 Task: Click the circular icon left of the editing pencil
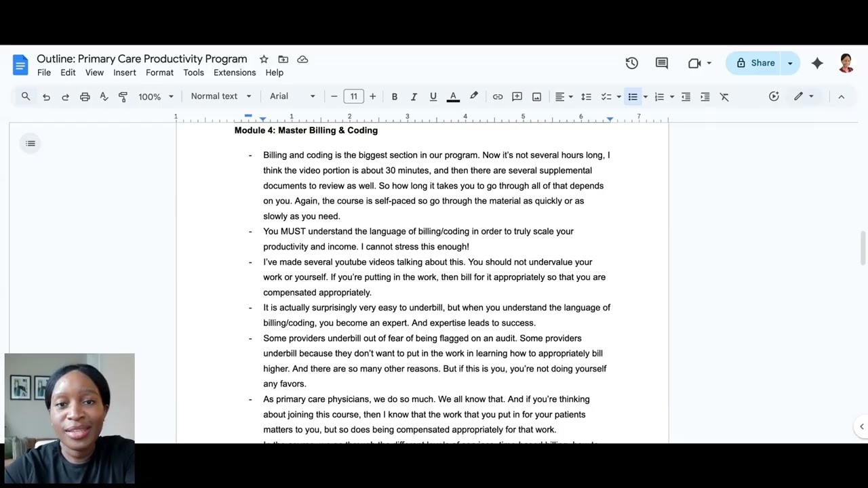[x=774, y=96]
